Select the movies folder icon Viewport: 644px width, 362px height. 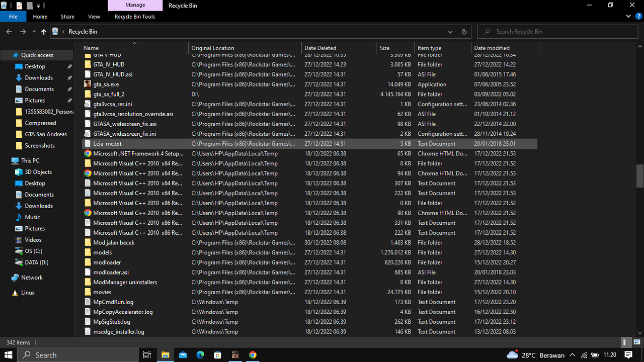[88, 292]
